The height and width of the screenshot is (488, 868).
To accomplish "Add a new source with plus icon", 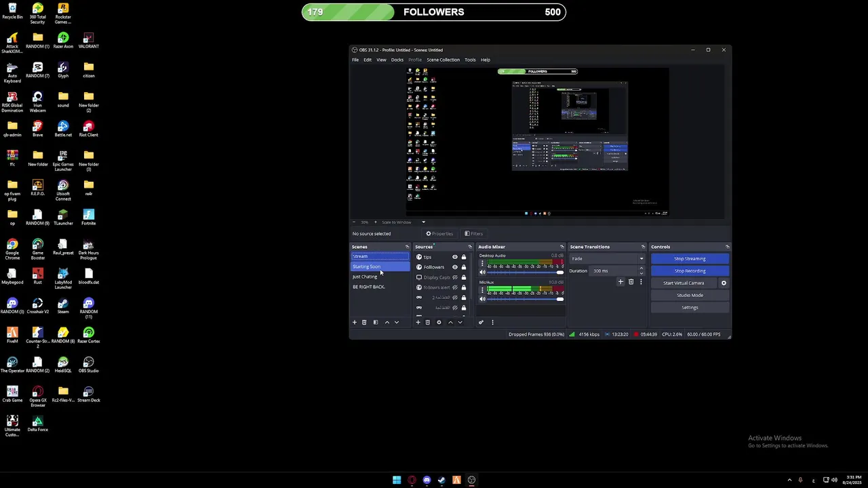I will click(x=418, y=322).
